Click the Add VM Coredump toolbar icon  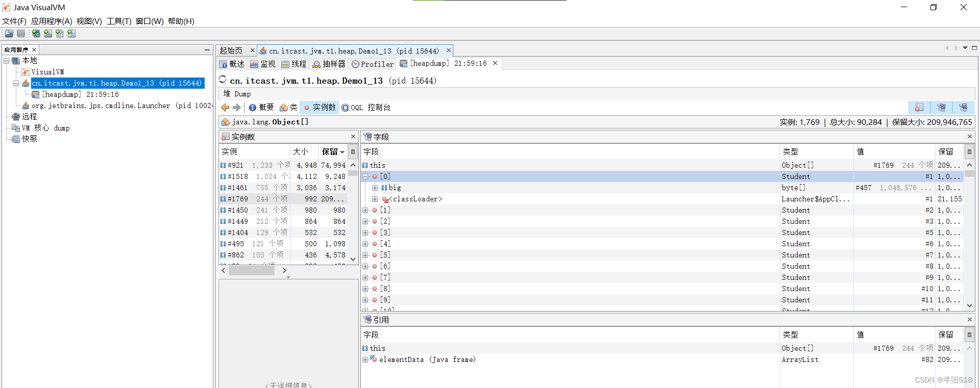[60, 34]
